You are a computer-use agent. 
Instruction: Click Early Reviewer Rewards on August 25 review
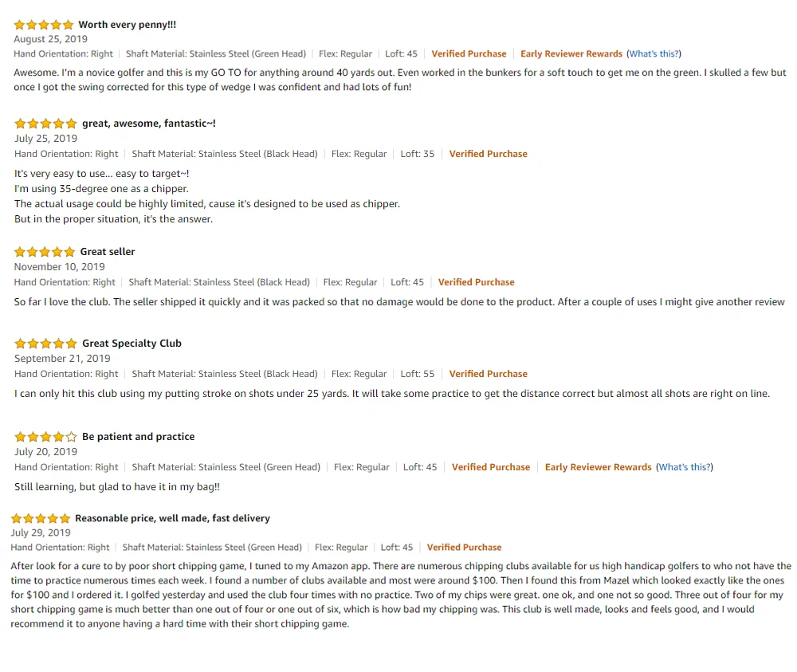tap(571, 54)
